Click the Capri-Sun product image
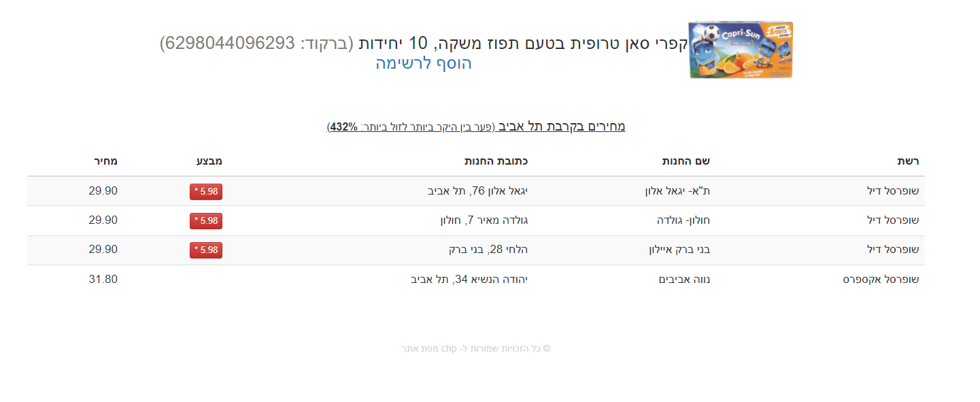This screenshot has width=980, height=402. 741,50
